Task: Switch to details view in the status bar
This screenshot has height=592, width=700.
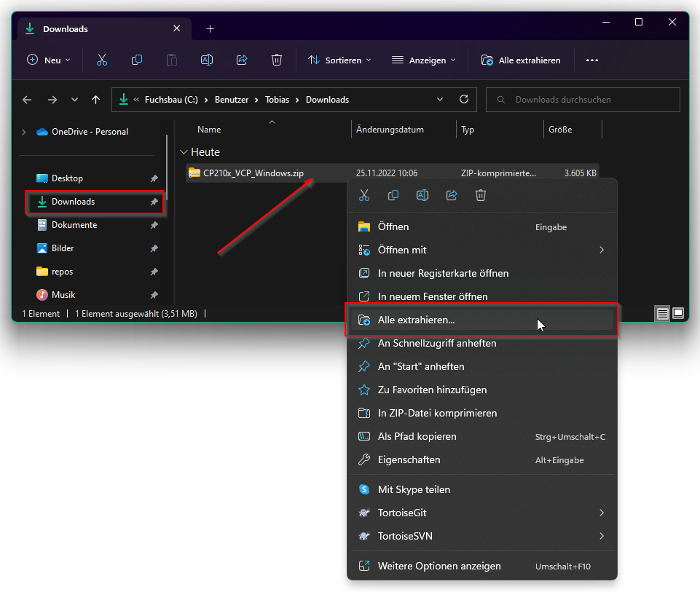Action: (x=663, y=314)
